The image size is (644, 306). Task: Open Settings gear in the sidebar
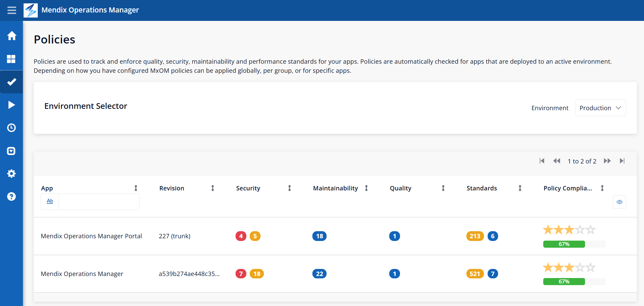11,174
